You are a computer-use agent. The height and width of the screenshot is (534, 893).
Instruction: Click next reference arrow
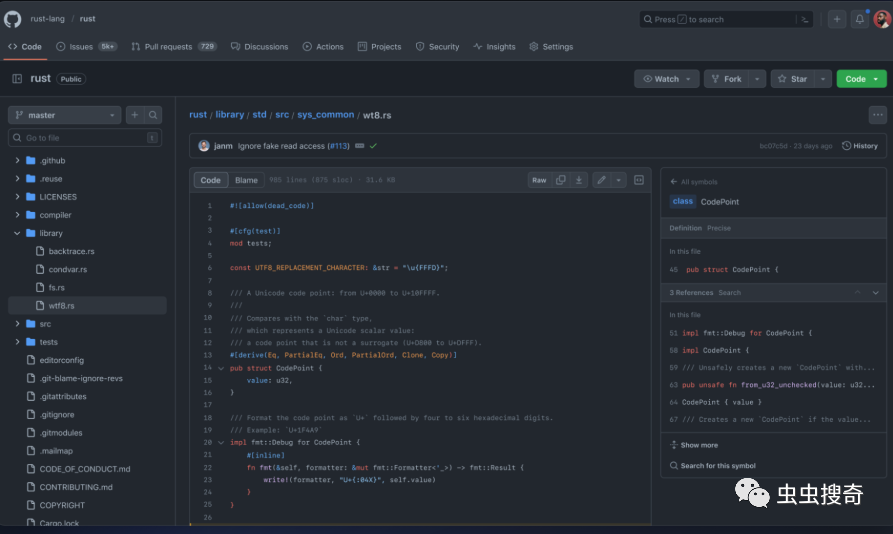[x=875, y=293]
